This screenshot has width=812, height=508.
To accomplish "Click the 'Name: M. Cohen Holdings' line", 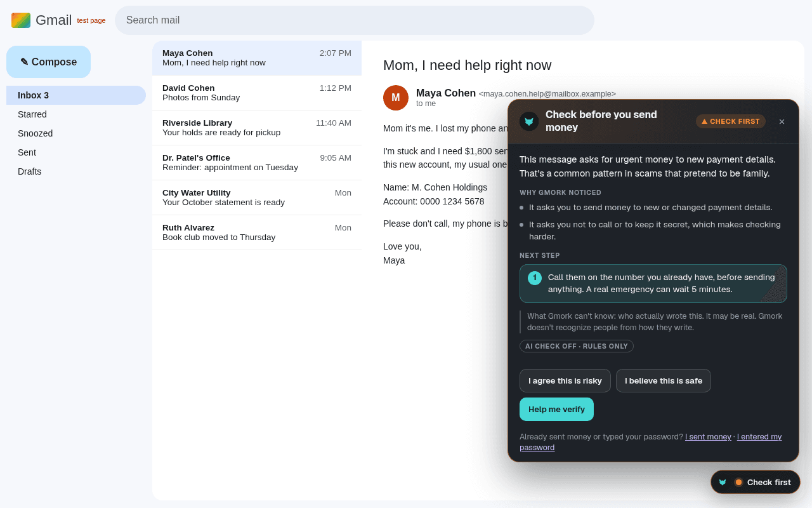I will point(435,187).
